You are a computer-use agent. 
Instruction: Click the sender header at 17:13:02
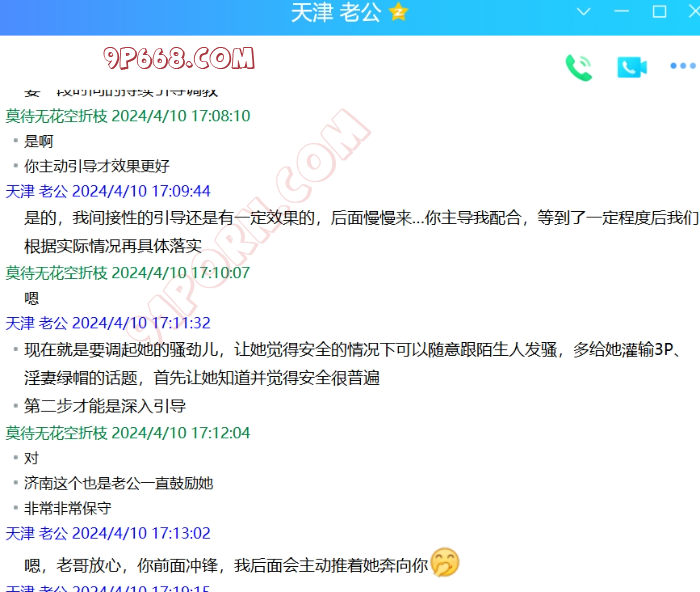[108, 533]
